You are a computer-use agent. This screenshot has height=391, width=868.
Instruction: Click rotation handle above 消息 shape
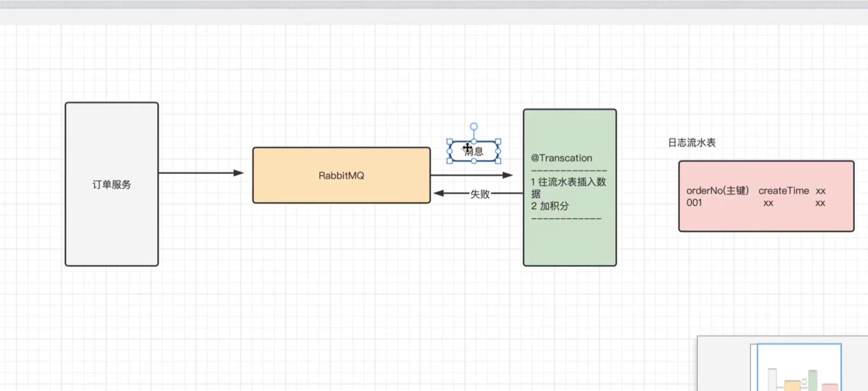(474, 127)
